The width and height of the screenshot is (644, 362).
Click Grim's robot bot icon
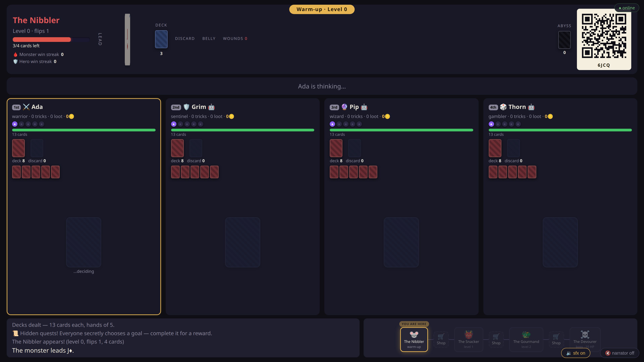[x=211, y=107]
